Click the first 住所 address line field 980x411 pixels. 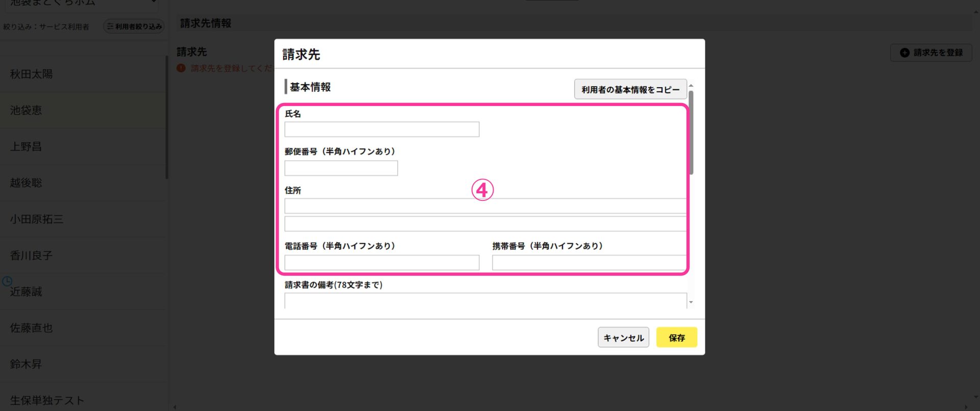pyautogui.click(x=485, y=206)
